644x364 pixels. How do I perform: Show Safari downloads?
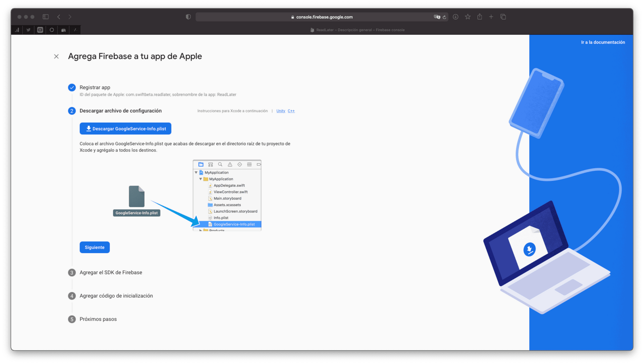coord(456,17)
